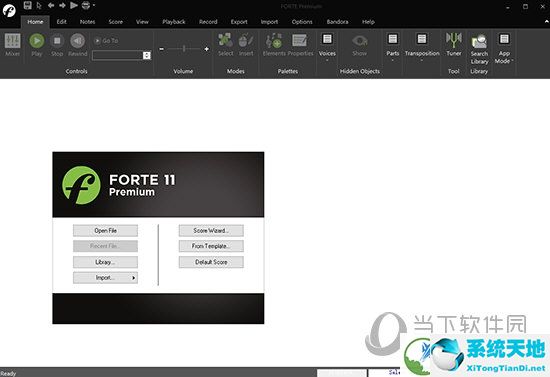Expand the quick access toolbar customize arrow

[94, 5]
